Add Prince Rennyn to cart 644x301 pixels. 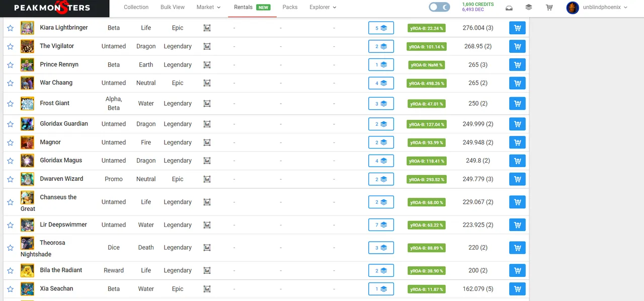point(517,65)
